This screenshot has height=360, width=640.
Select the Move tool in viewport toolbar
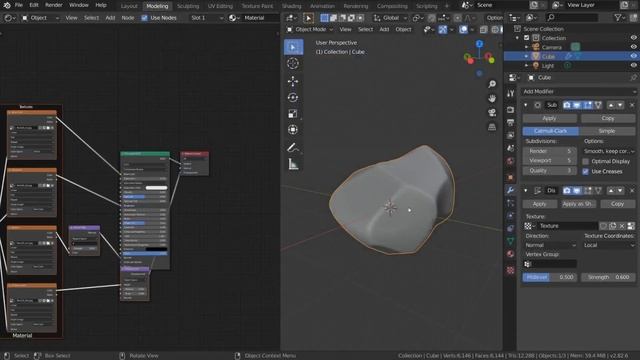[293, 81]
